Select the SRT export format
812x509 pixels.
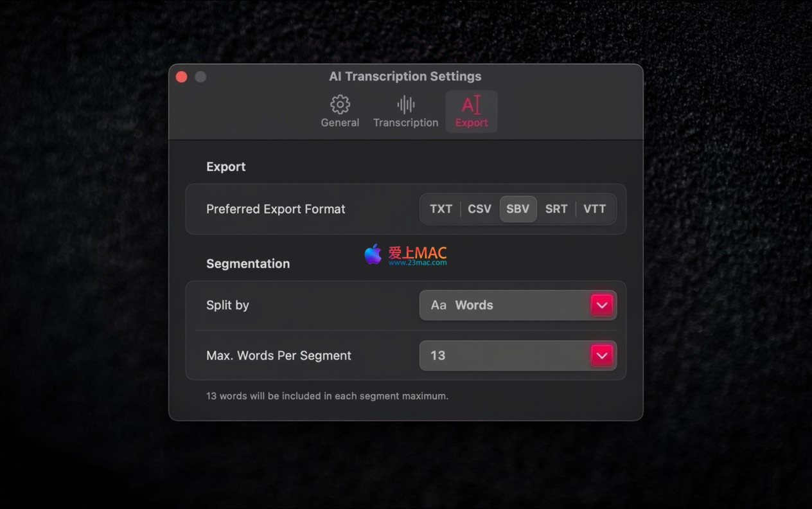coord(556,209)
